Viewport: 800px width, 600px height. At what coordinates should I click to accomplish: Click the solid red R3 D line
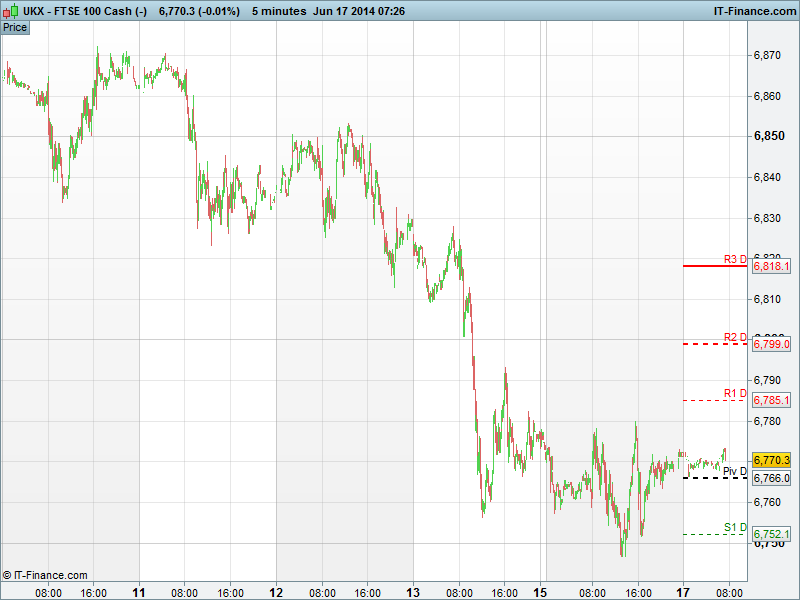click(714, 266)
